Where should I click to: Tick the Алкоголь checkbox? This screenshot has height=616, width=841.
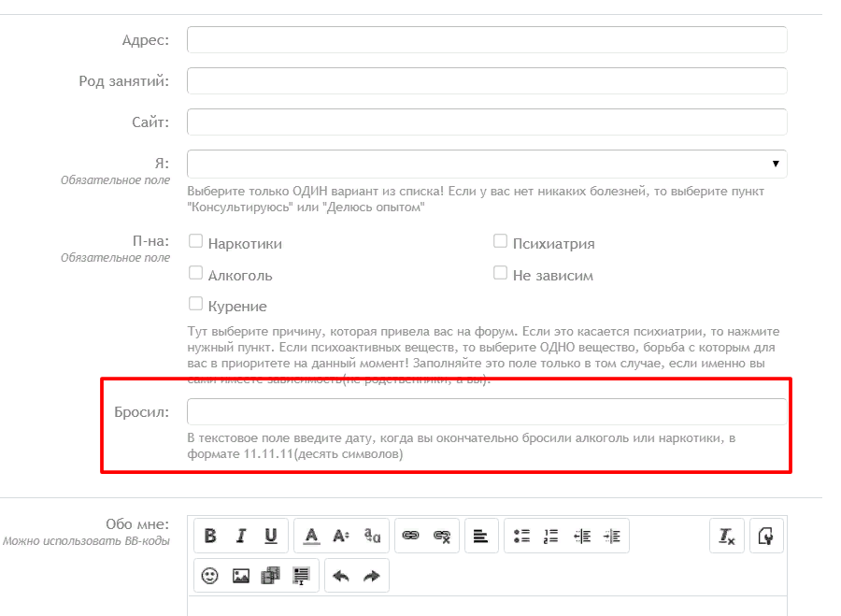click(x=196, y=274)
